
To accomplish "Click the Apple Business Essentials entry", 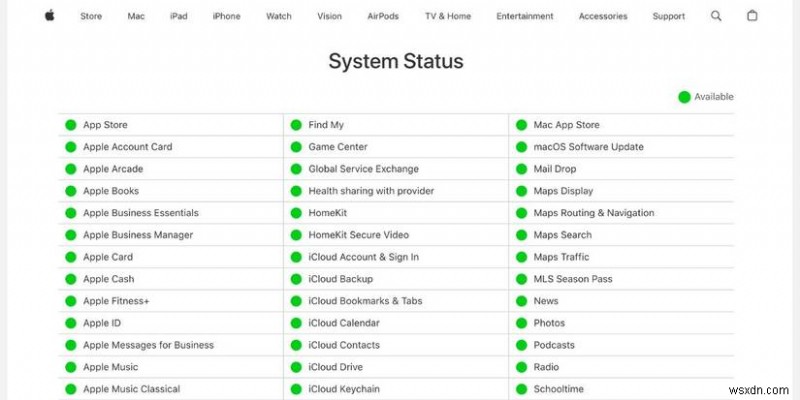I will tap(141, 213).
